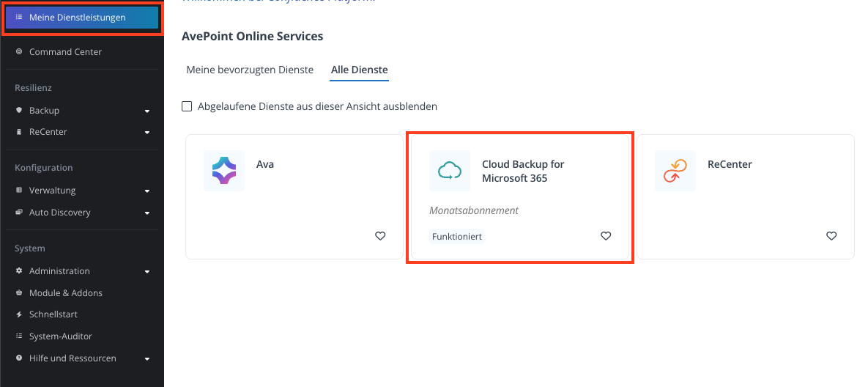Expand Auto Discovery sidebar section
Image resolution: width=868 pixels, height=387 pixels.
[x=147, y=213]
